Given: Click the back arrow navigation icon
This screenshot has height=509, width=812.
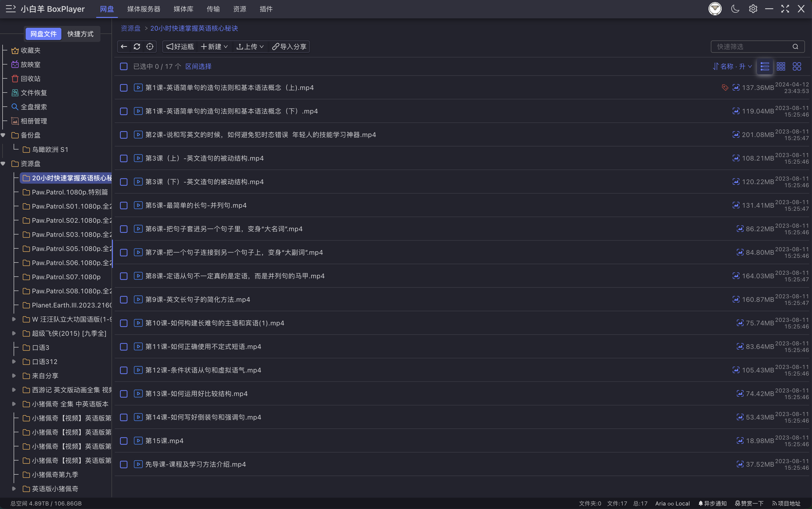Looking at the screenshot, I should click(x=123, y=46).
